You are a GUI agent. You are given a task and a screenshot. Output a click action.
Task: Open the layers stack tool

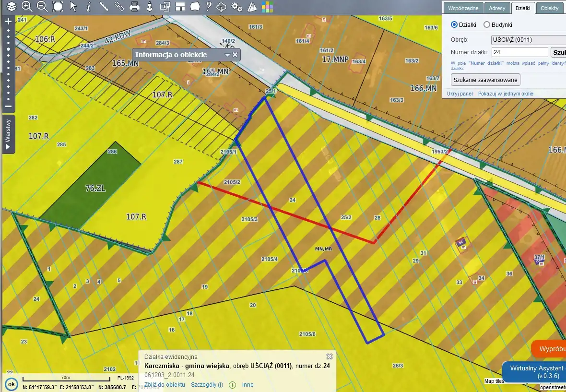pyautogui.click(x=12, y=7)
